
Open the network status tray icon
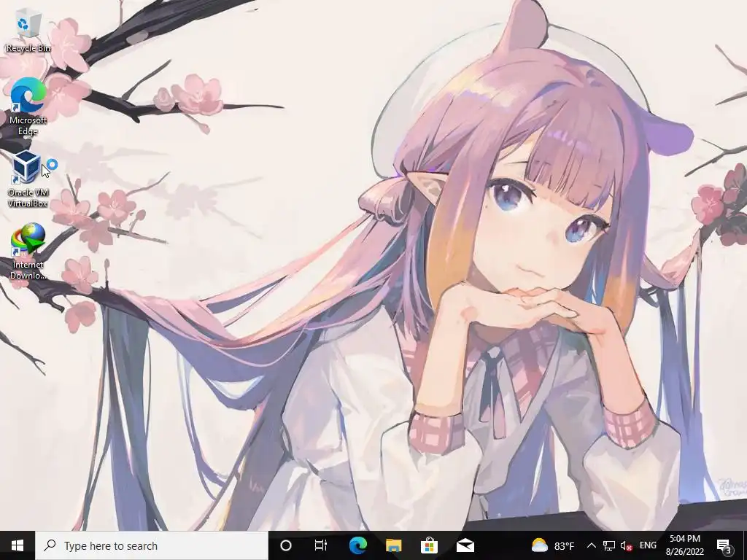point(609,545)
